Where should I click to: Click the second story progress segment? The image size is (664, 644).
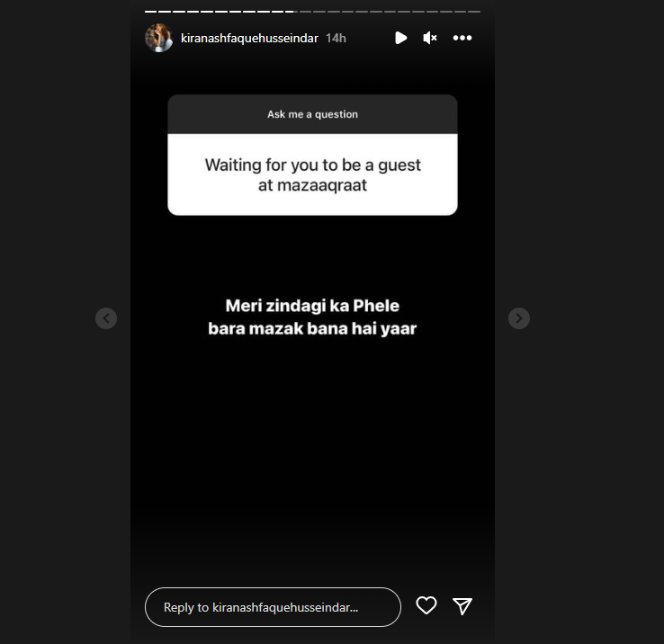(165, 12)
